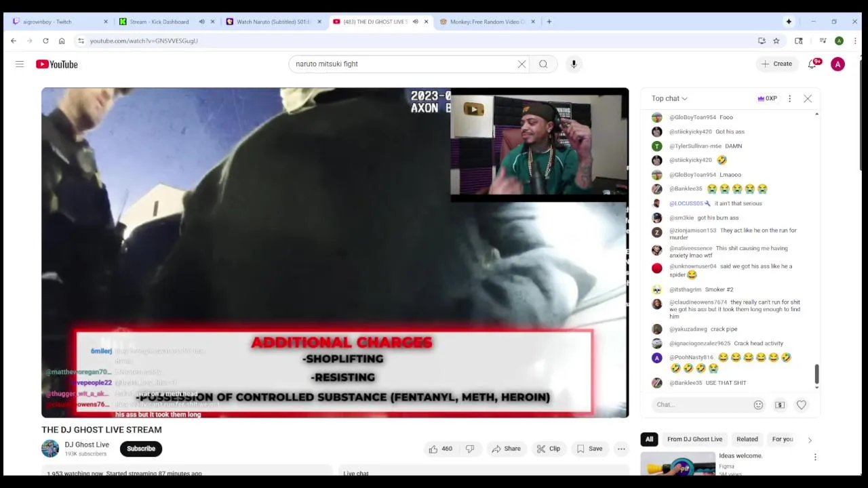Viewport: 868px width, 488px height.
Task: Open the YouTube guide hamburger menu
Action: click(x=20, y=64)
